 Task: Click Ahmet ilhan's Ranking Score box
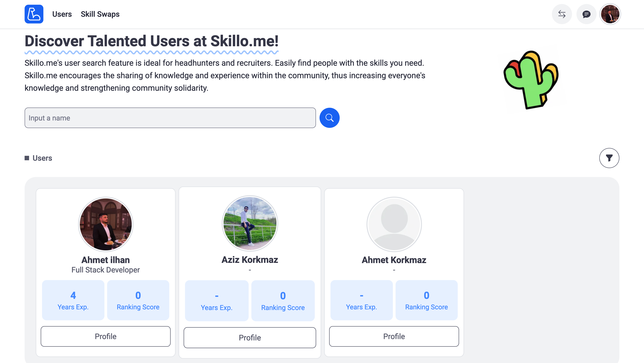(138, 300)
